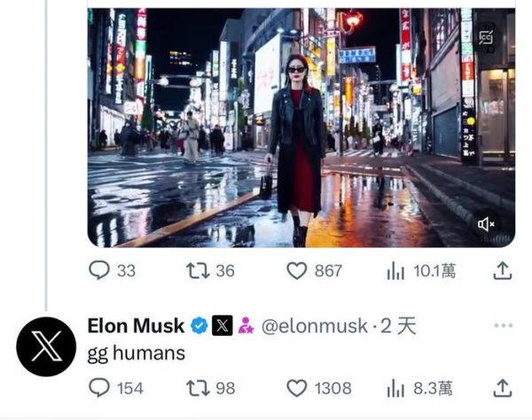
Task: Toggle closed captions on the video
Action: pos(486,37)
